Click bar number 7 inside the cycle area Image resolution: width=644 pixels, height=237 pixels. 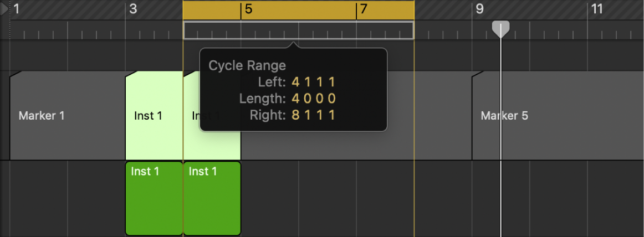tap(364, 9)
